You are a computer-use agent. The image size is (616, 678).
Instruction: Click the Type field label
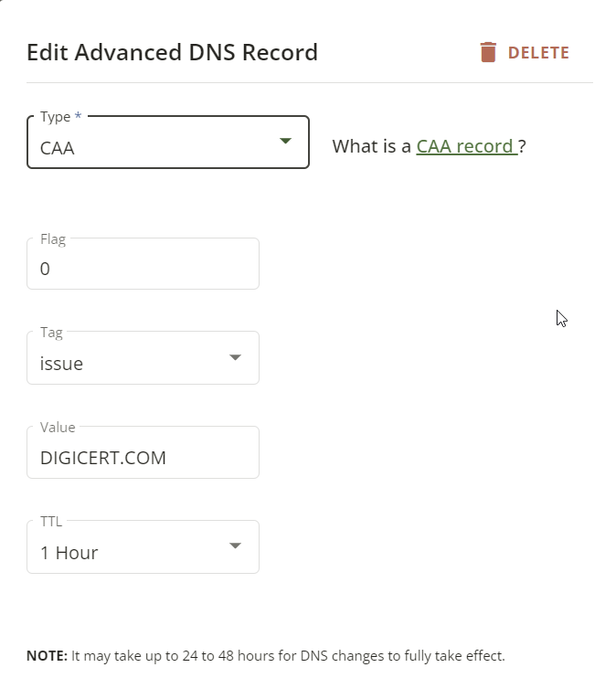pyautogui.click(x=60, y=117)
